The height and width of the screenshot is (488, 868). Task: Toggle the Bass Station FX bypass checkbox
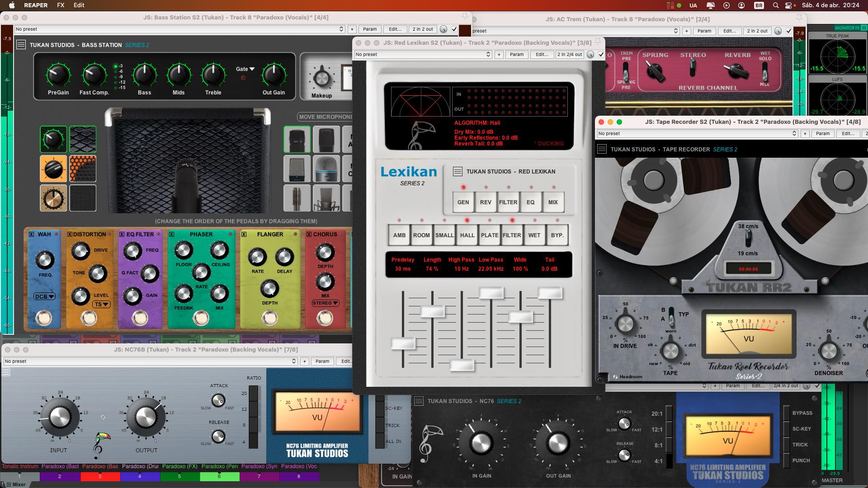pyautogui.click(x=454, y=29)
